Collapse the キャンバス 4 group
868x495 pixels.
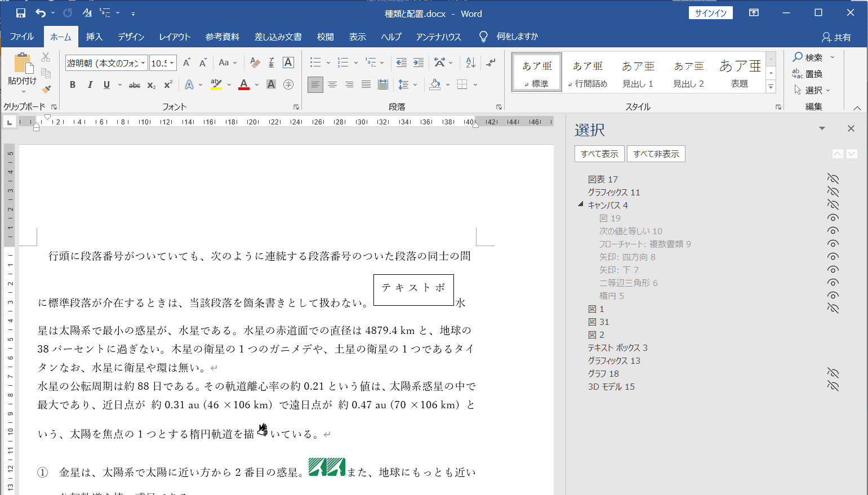coord(581,204)
